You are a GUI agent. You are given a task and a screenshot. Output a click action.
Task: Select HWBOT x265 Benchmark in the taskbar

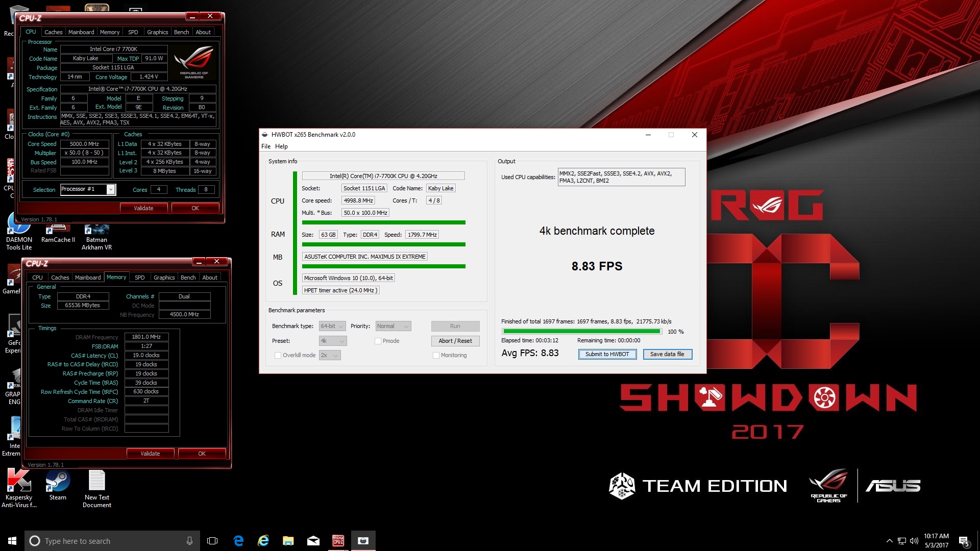click(x=363, y=541)
